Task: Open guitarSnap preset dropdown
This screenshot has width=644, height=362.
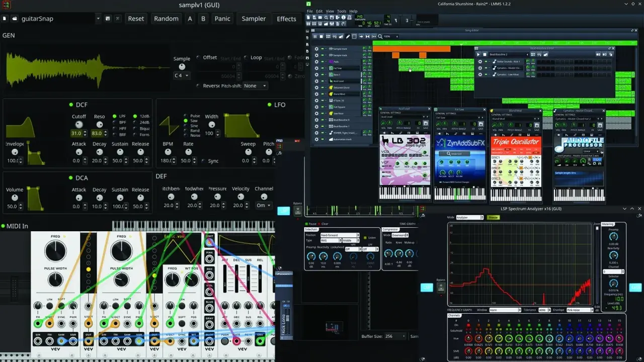Action: pyautogui.click(x=98, y=19)
